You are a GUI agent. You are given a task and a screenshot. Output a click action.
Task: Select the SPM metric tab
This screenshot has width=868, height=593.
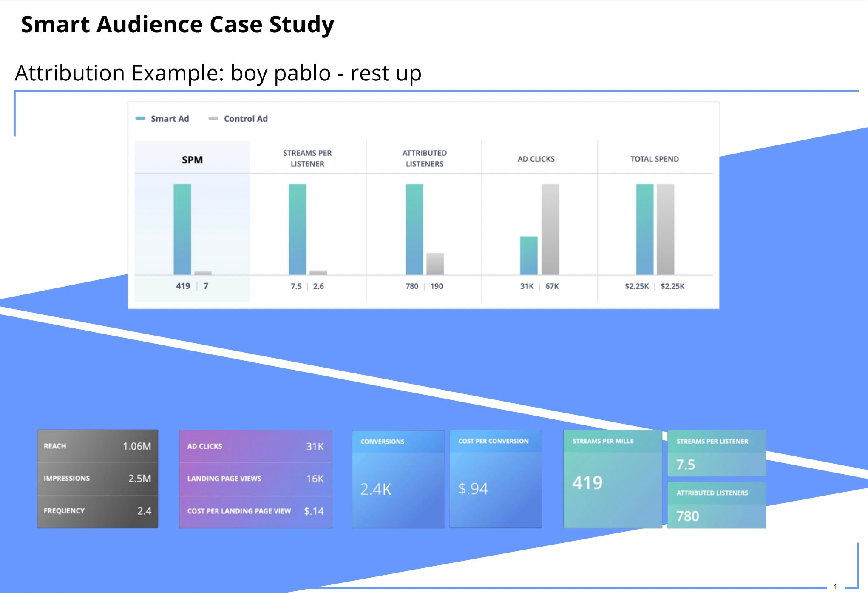192,160
